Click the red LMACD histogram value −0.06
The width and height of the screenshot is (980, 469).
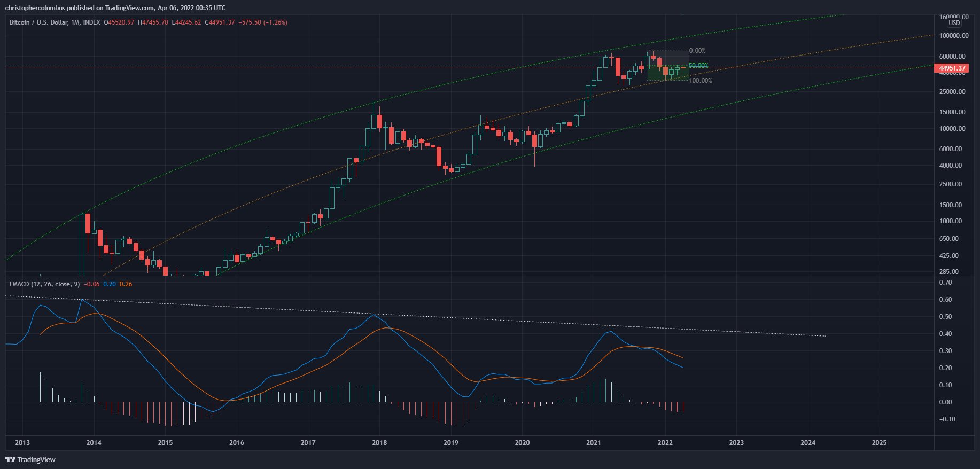[91, 284]
